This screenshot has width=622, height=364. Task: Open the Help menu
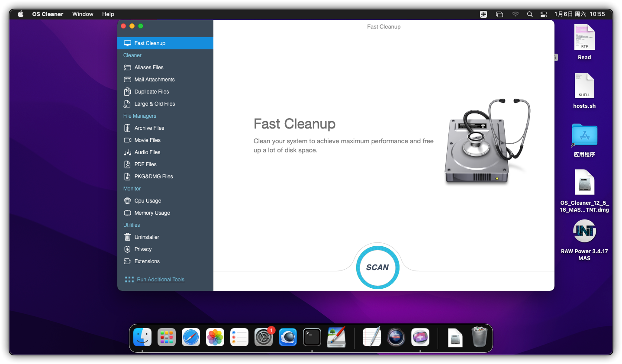pos(108,14)
